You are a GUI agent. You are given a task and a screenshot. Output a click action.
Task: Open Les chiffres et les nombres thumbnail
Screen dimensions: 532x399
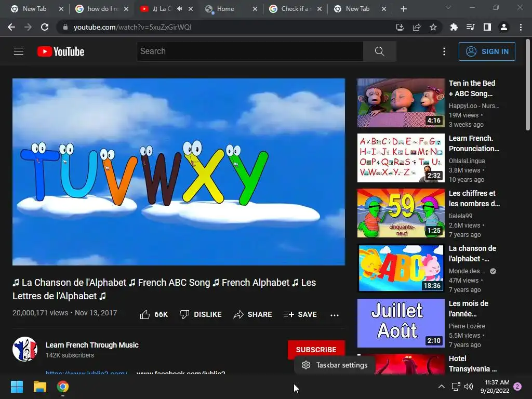pos(401,213)
